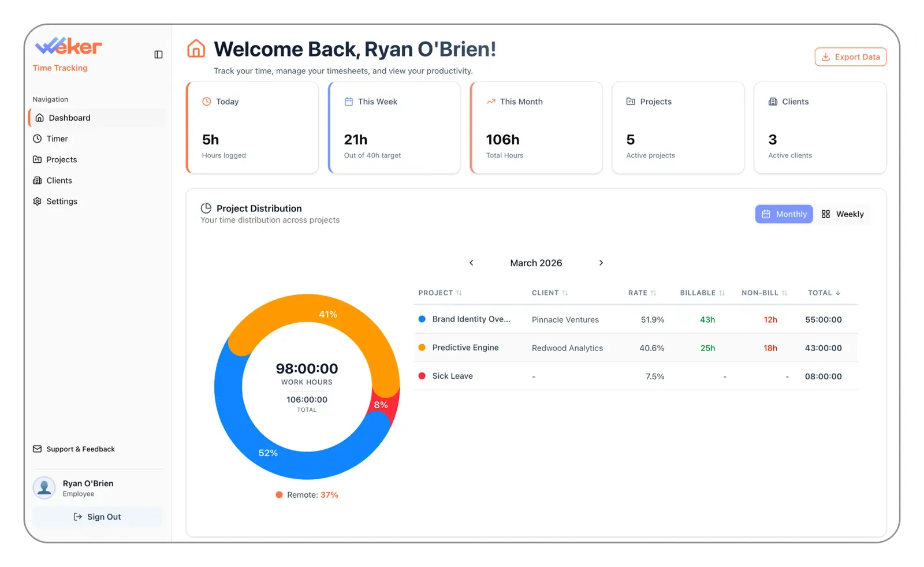924x567 pixels.
Task: Open Ryan O'Brien's profile avatar
Action: 44,487
